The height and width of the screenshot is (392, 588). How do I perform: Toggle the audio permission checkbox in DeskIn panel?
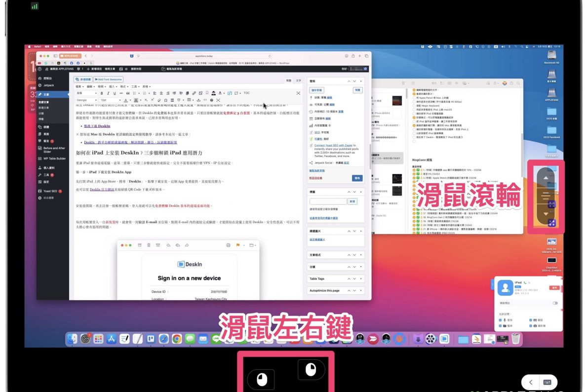coord(501,320)
